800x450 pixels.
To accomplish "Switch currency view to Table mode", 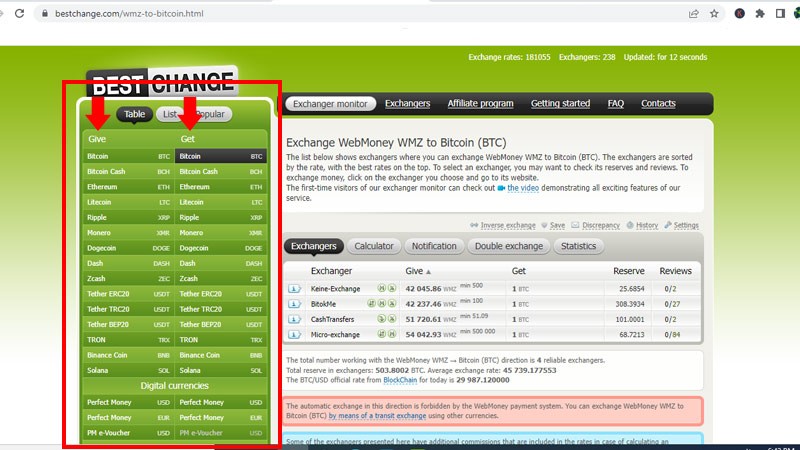I will coord(134,114).
